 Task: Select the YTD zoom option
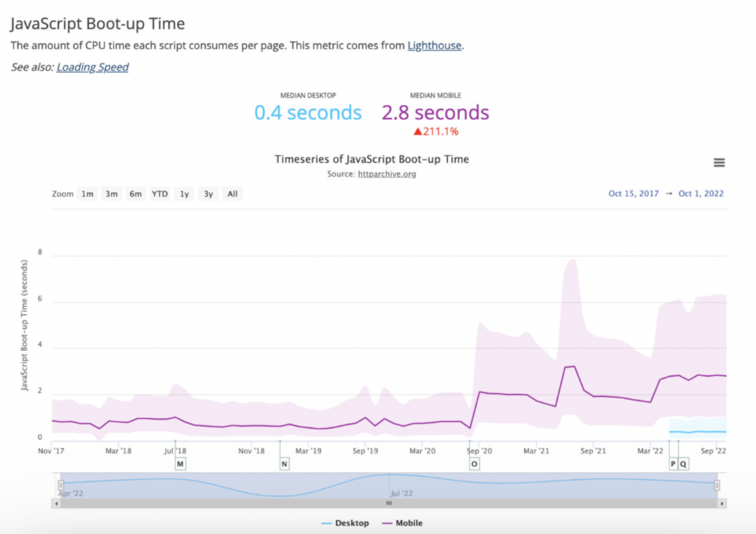[x=159, y=194]
